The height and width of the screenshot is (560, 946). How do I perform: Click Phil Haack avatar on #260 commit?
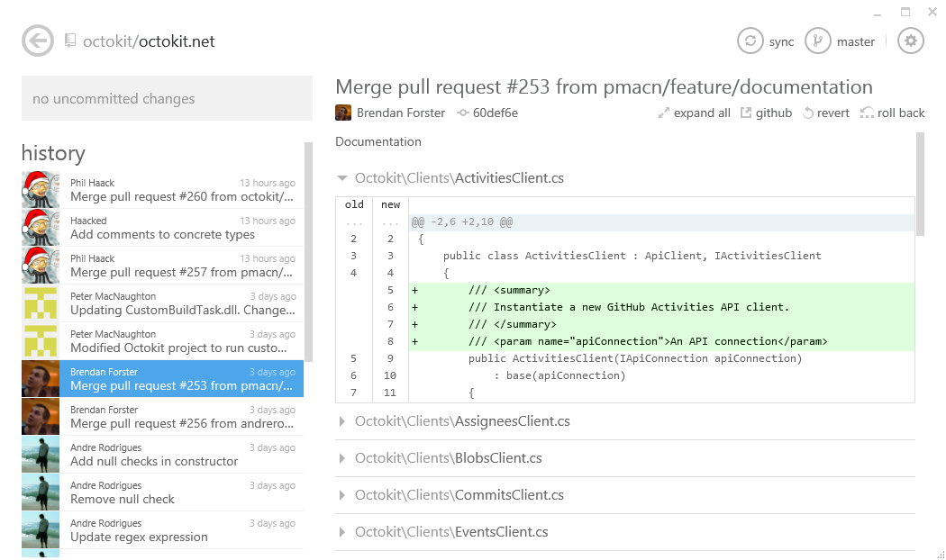[41, 190]
